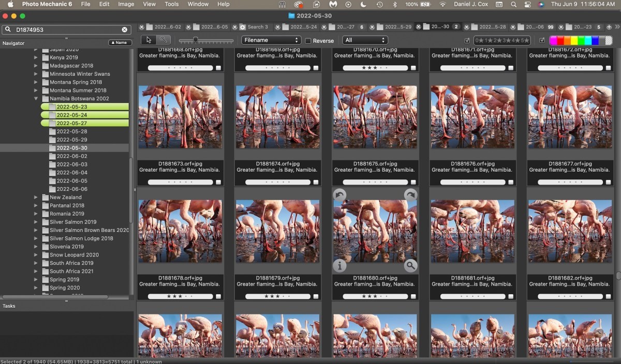Screen dimensions: 621x364
Task: Select the magnifier loupe tool
Action: pos(163,40)
